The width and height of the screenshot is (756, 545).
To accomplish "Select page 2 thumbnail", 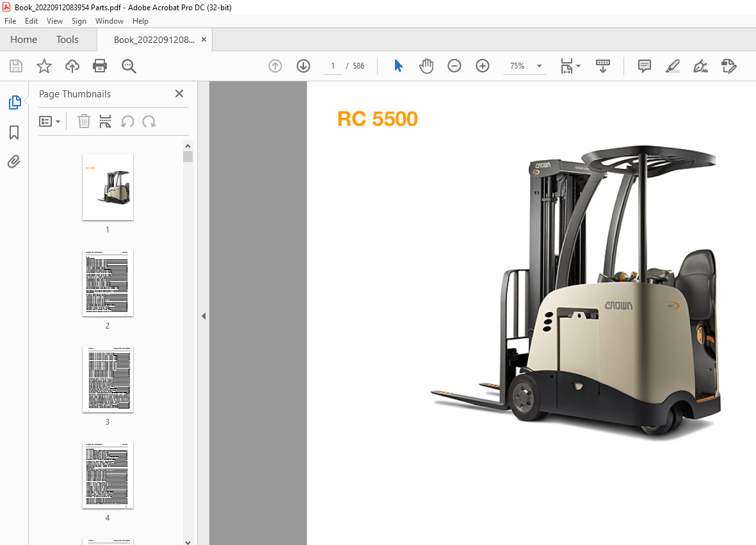I will 108,284.
